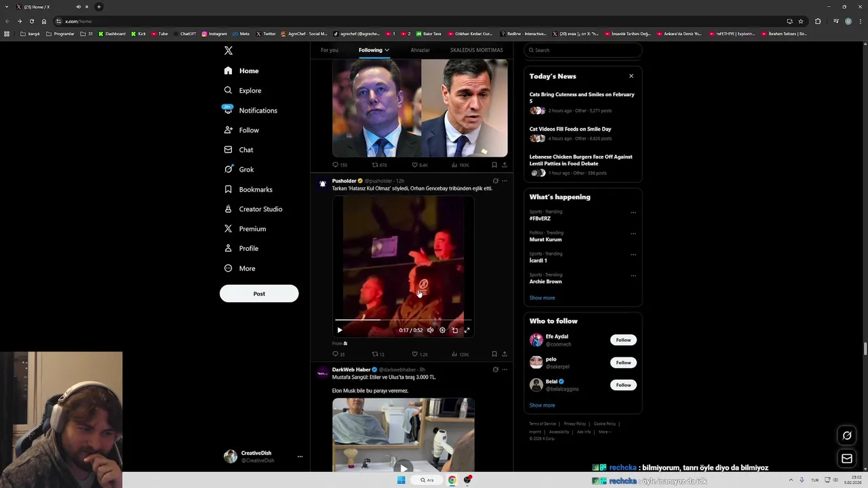Open Grok in the sidebar
Viewport: 868px width, 488px height.
click(x=239, y=169)
